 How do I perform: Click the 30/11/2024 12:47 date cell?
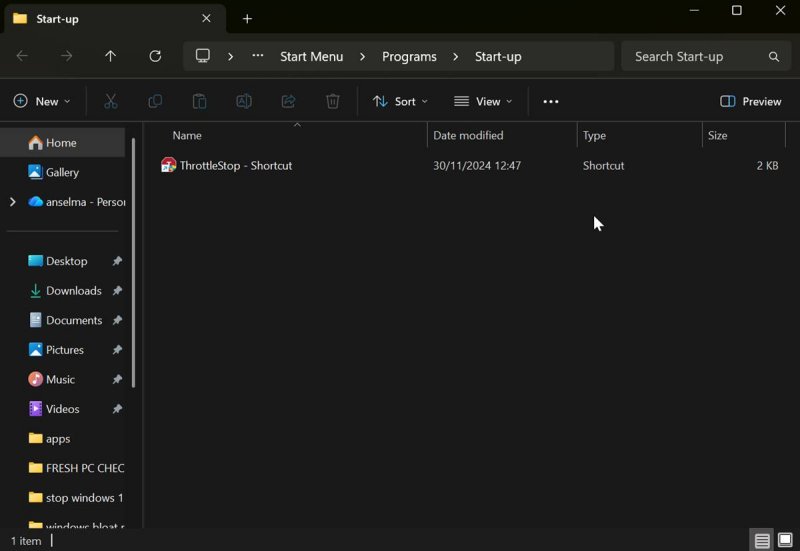click(477, 166)
